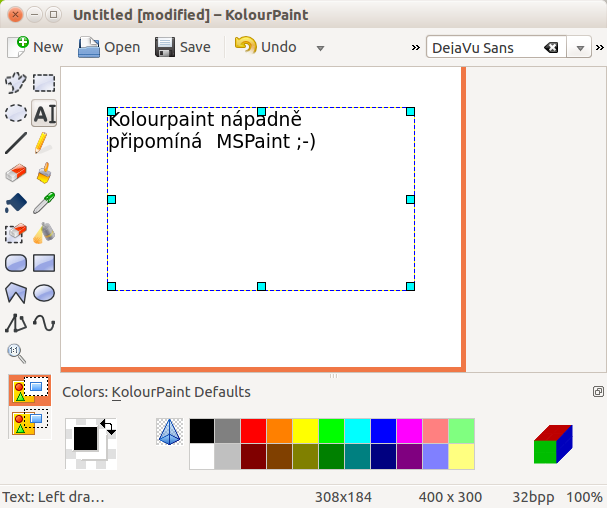Select the Color Picker eyedropper tool
607x508 pixels.
(44, 203)
